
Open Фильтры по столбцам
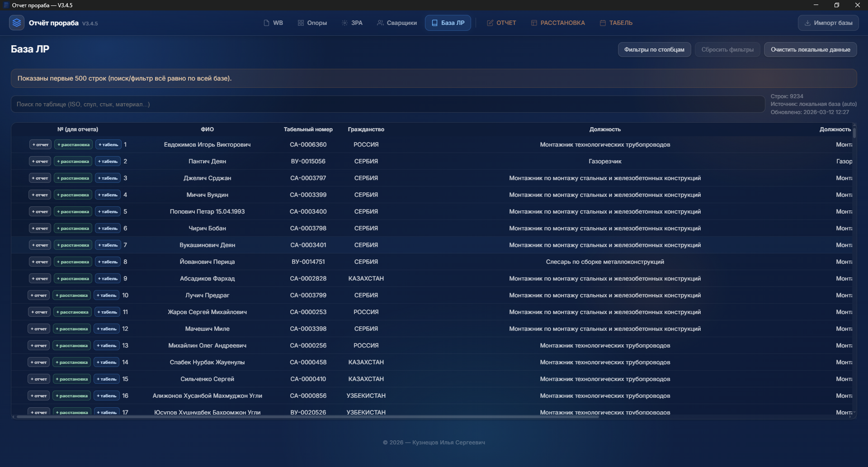point(654,50)
